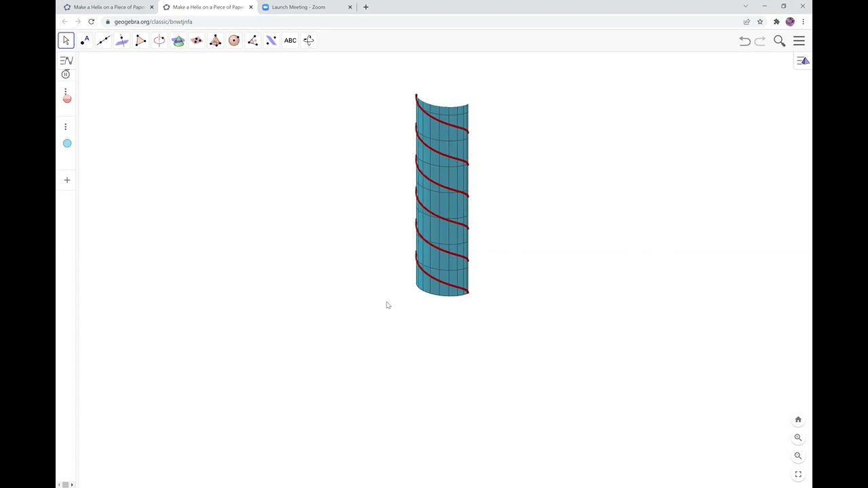Zoom in on the 3D view

798,438
